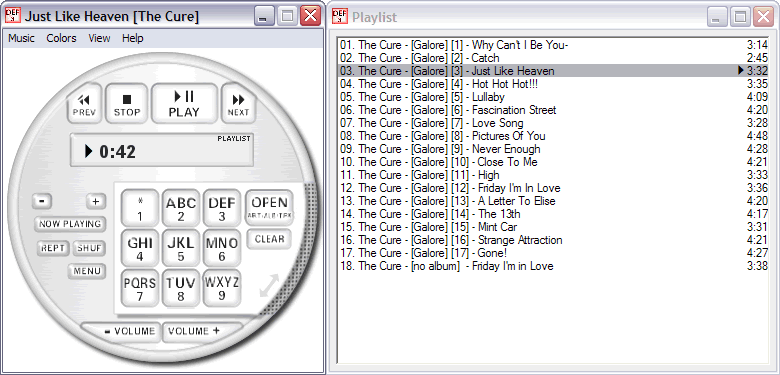Click the DEF icon in the Playlist title bar
This screenshot has width=780, height=375.
tap(340, 16)
